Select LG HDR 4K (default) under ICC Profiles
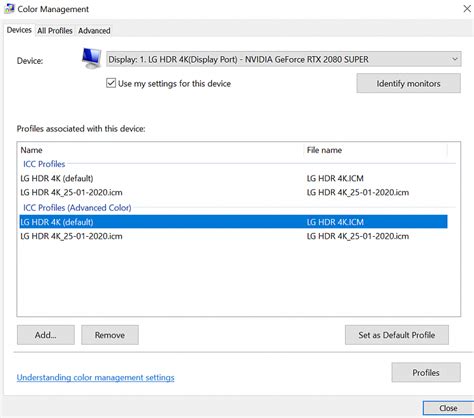 (x=233, y=178)
